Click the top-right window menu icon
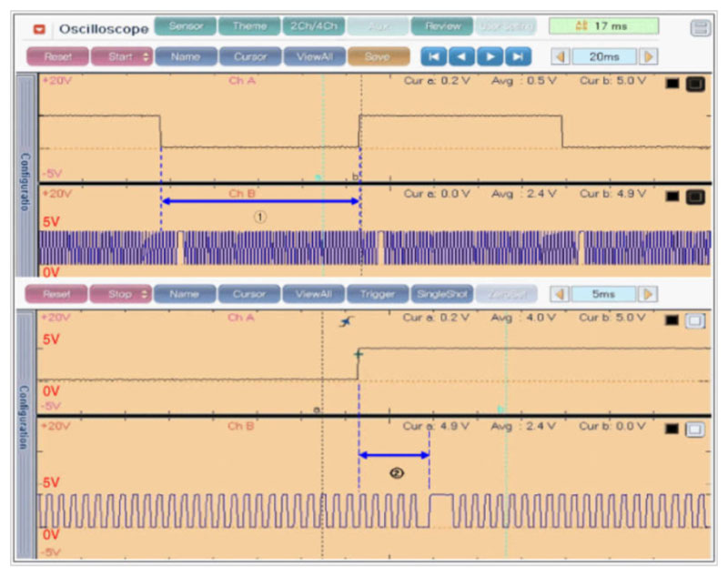 click(x=700, y=28)
